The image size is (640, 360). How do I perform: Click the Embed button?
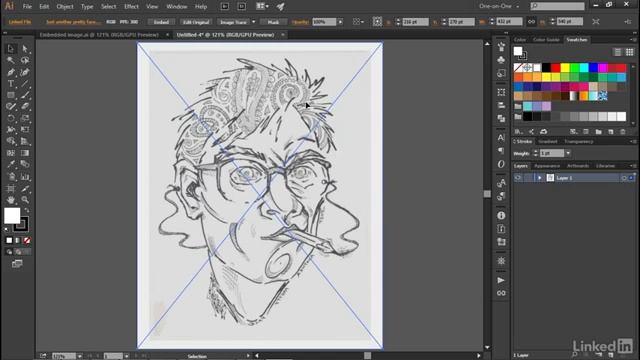[x=161, y=22]
